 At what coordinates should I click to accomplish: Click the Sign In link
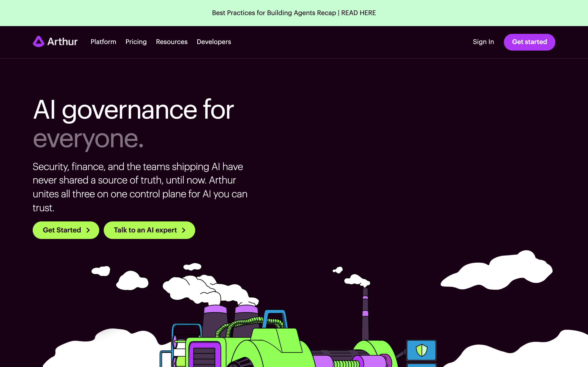(483, 42)
